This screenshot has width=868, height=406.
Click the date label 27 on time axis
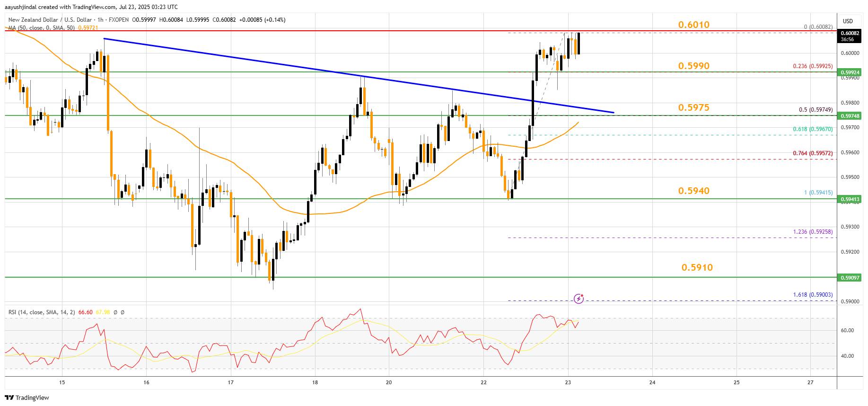point(810,382)
